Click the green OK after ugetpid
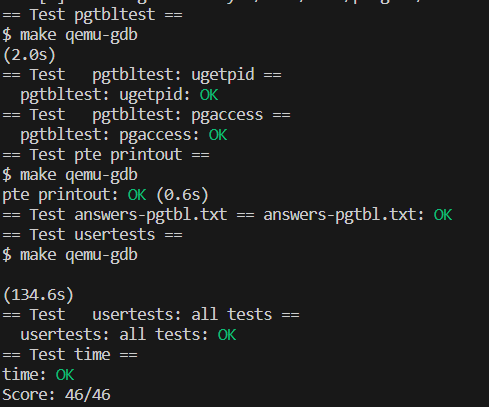Image resolution: width=489 pixels, height=407 pixels. (209, 95)
